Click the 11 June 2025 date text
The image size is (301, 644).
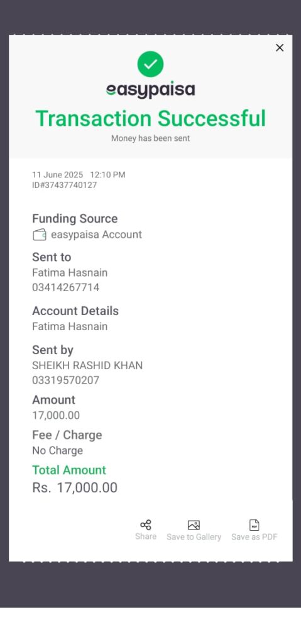(x=57, y=175)
